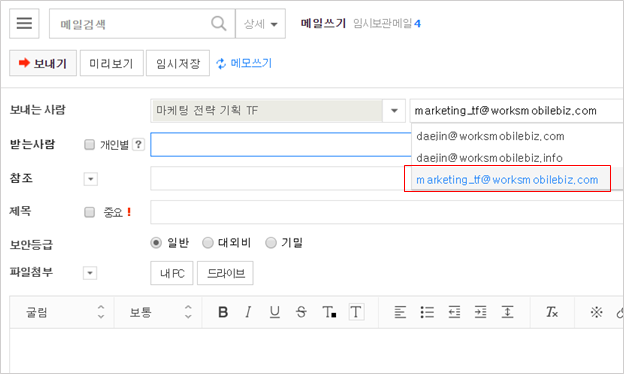624x374 pixels.
Task: Select the 대외비 security level
Action: [x=208, y=243]
